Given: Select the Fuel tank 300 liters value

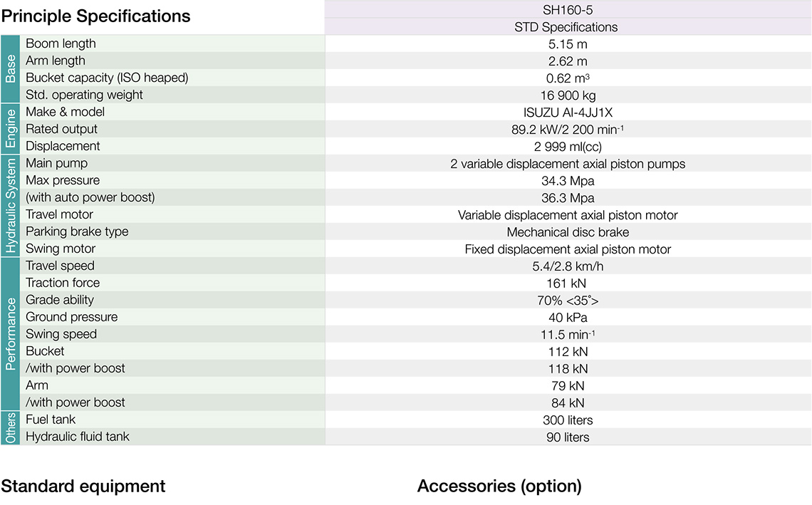Looking at the screenshot, I should pos(568,420).
